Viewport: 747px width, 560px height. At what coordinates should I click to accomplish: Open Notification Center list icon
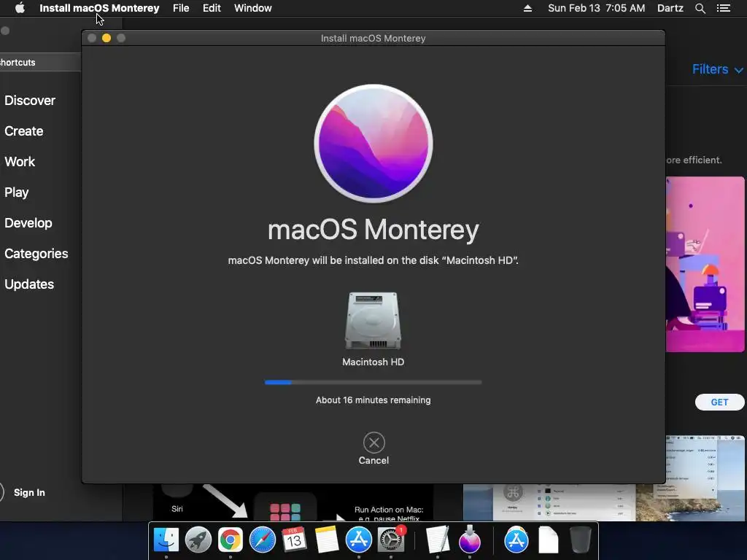point(723,8)
